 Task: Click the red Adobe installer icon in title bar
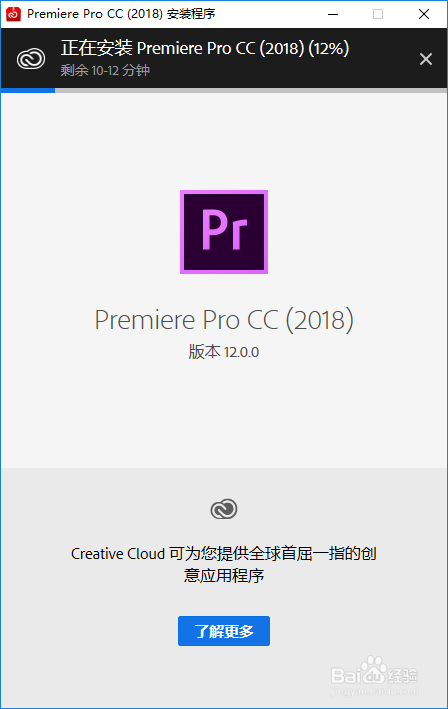(x=13, y=14)
